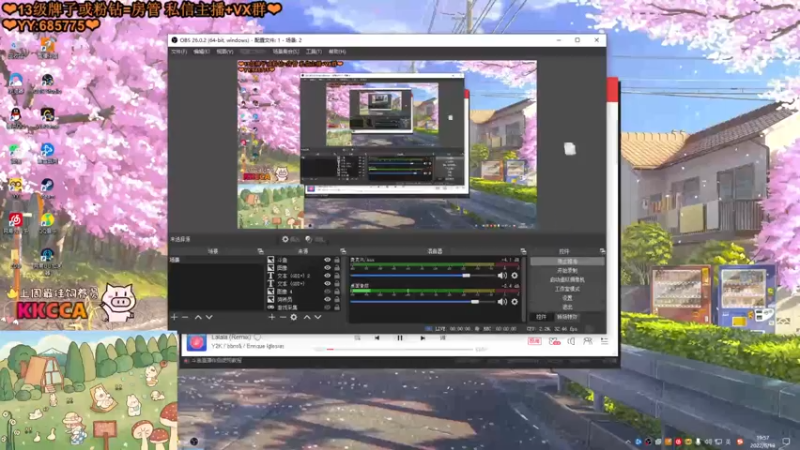Pause the song in music player
800x450 pixels.
coord(400,338)
